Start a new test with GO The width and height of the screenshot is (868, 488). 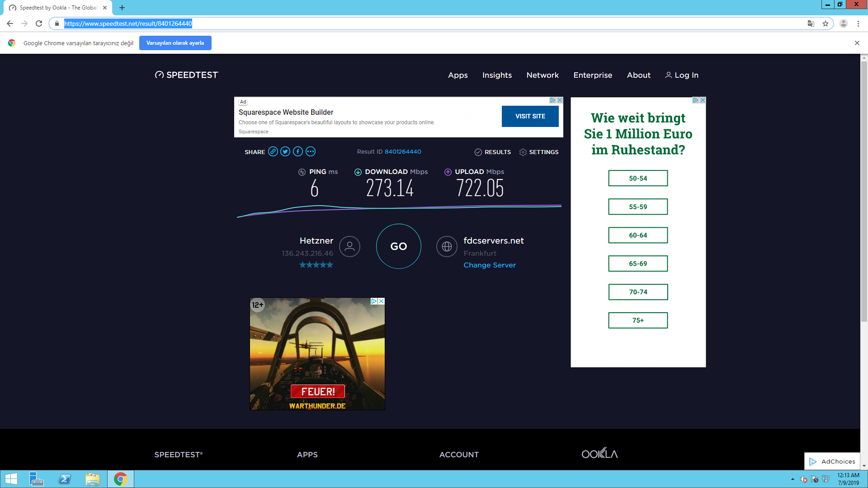coord(399,246)
